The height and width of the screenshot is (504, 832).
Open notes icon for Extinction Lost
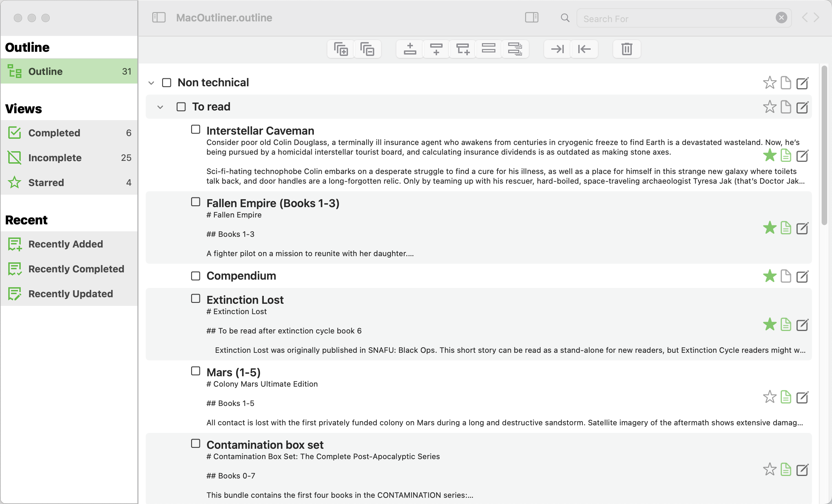786,325
